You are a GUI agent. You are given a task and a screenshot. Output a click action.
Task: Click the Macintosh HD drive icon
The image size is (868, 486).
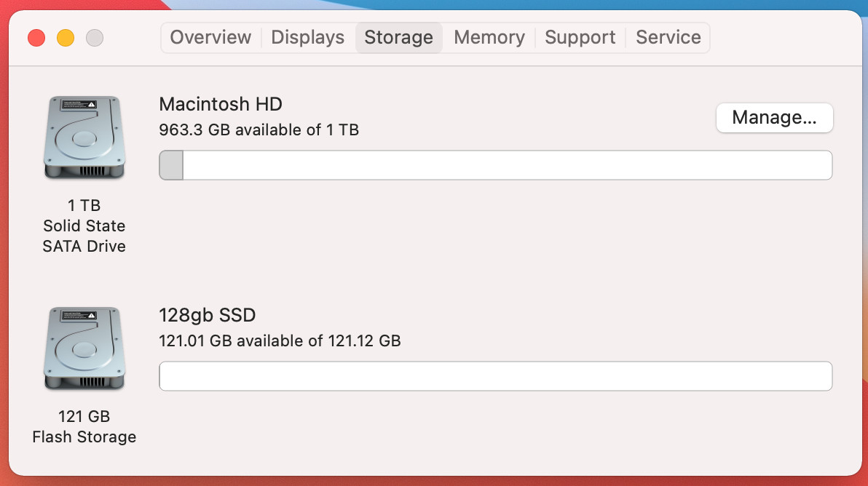84,138
